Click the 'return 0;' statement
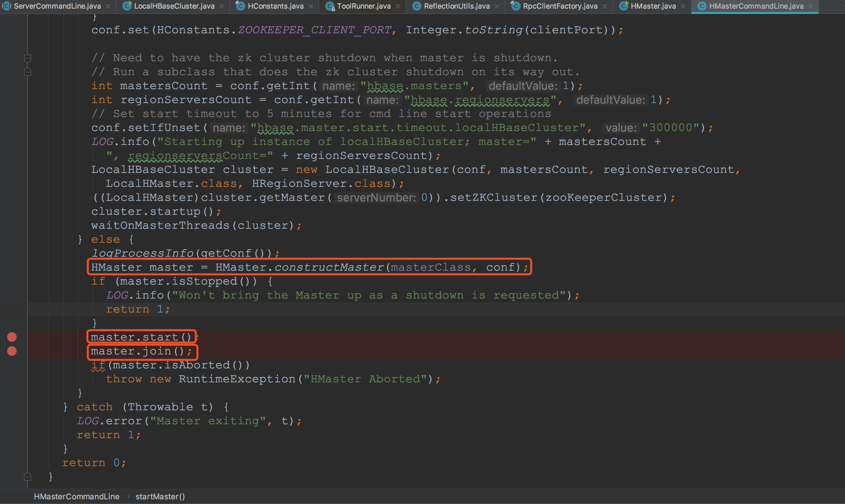Image resolution: width=845 pixels, height=504 pixels. click(94, 462)
